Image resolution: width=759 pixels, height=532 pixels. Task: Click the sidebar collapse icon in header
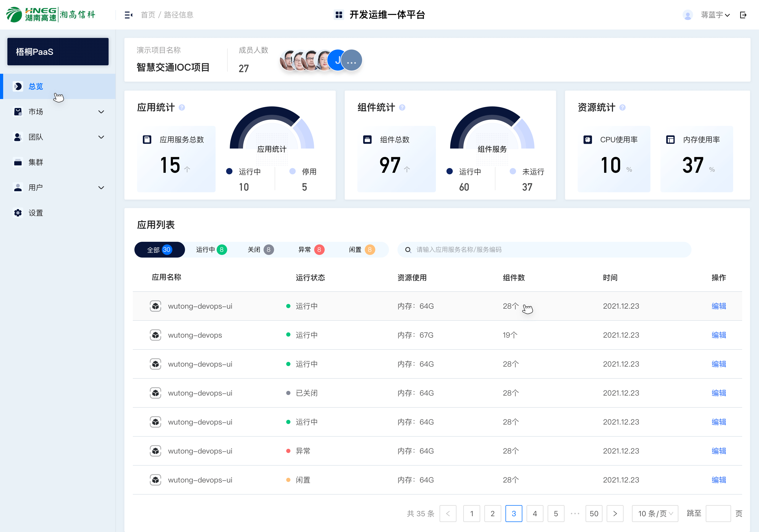[128, 15]
